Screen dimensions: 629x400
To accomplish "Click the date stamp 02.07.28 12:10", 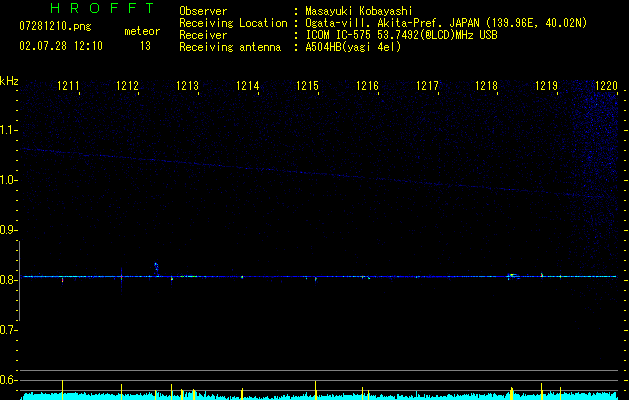I will coord(61,46).
